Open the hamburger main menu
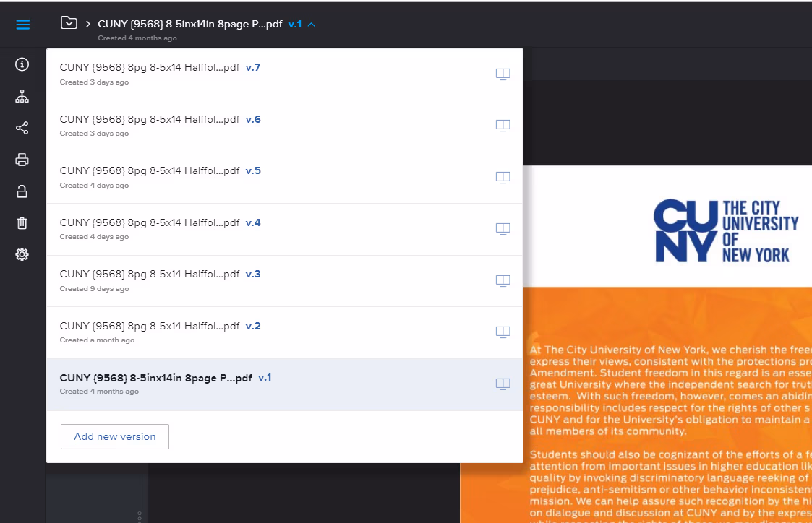 [x=22, y=25]
